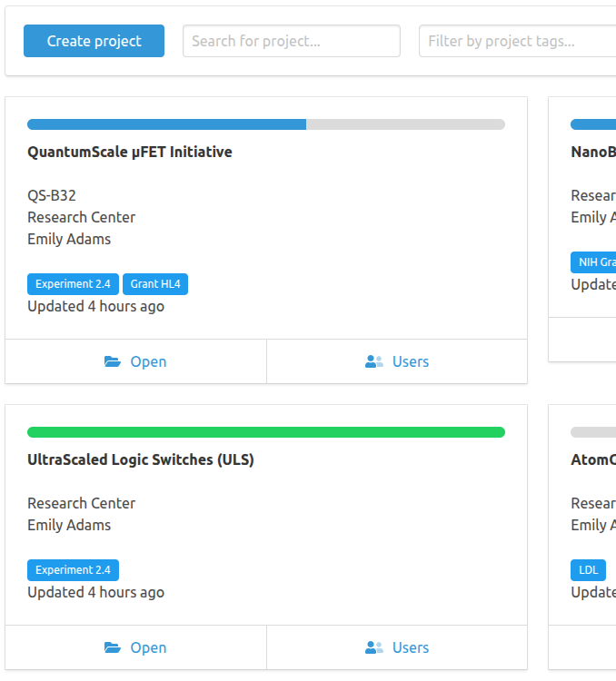Image resolution: width=616 pixels, height=681 pixels.
Task: Focus the Search for project field
Action: 291,41
